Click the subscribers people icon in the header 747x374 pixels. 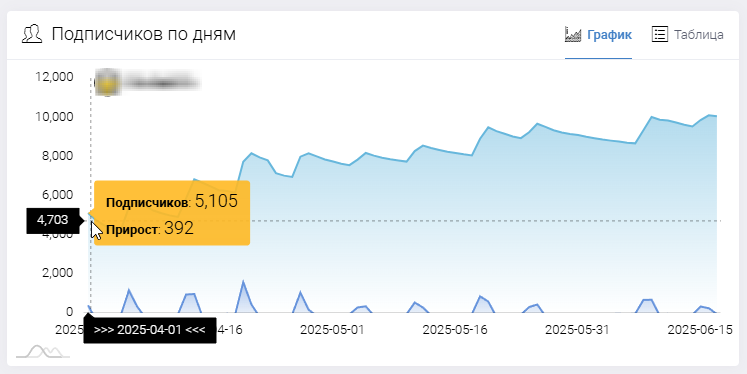point(32,34)
